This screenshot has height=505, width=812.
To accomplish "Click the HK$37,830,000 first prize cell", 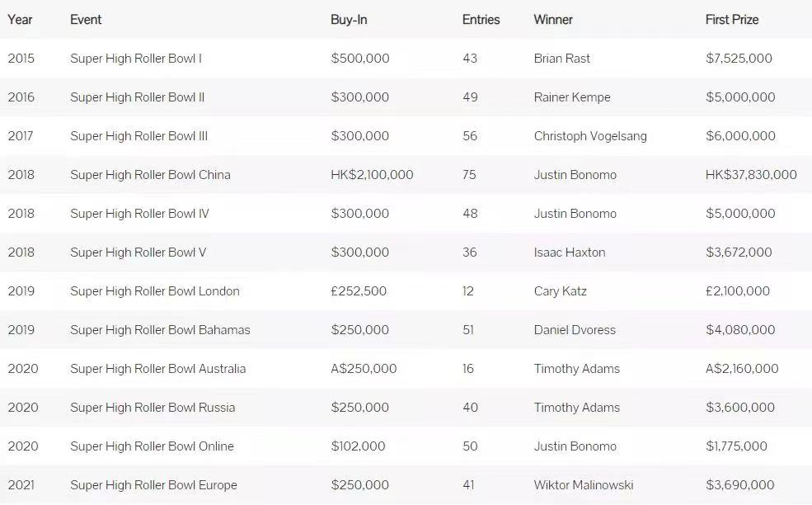I will (751, 175).
